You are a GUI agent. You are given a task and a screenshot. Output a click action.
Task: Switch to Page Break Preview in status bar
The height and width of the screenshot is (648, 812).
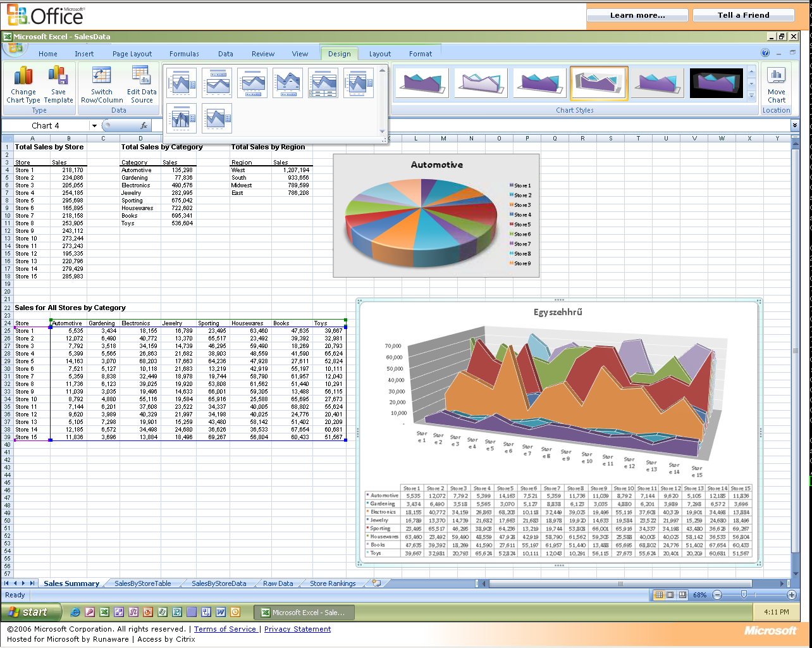coord(682,595)
